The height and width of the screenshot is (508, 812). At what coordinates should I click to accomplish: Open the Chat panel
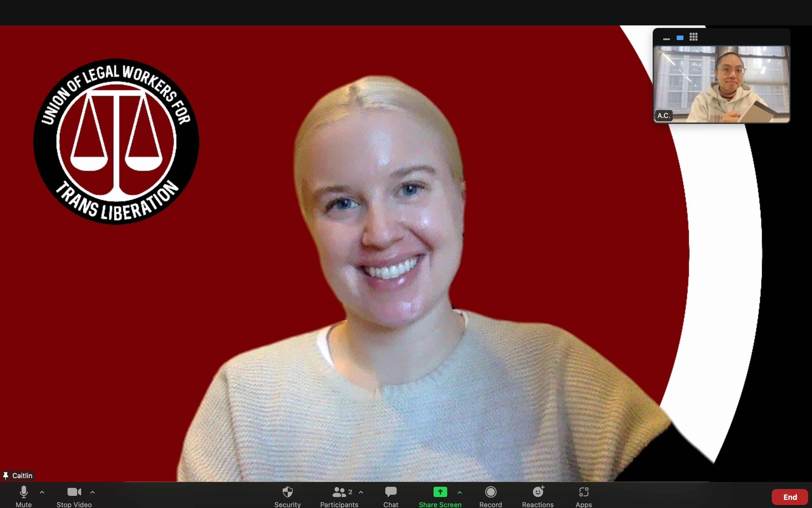point(391,496)
